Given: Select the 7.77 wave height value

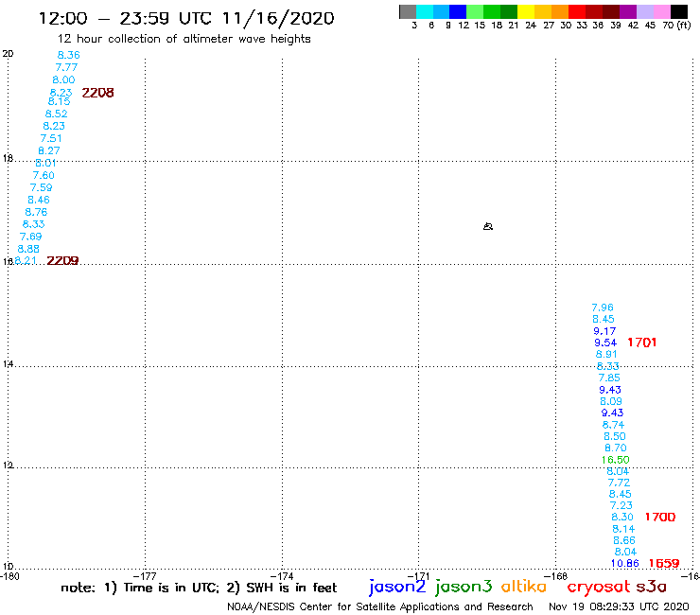Looking at the screenshot, I should tap(66, 67).
